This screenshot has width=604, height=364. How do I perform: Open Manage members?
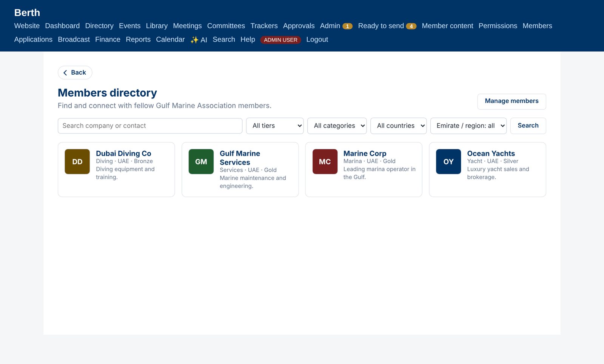512,101
